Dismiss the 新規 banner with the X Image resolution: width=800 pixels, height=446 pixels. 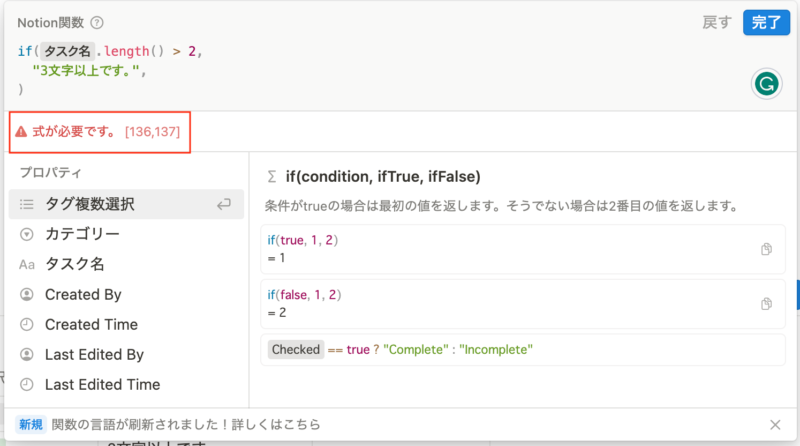tap(775, 425)
